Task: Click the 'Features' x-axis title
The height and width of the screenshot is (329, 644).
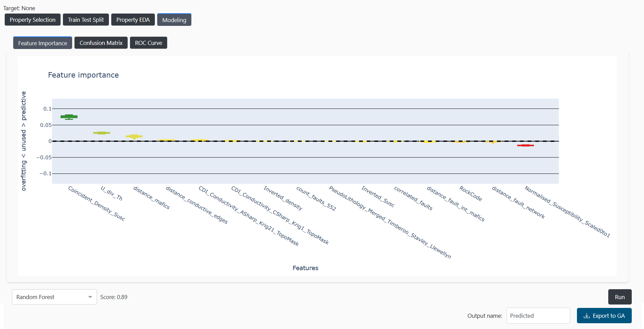Action: (x=305, y=268)
